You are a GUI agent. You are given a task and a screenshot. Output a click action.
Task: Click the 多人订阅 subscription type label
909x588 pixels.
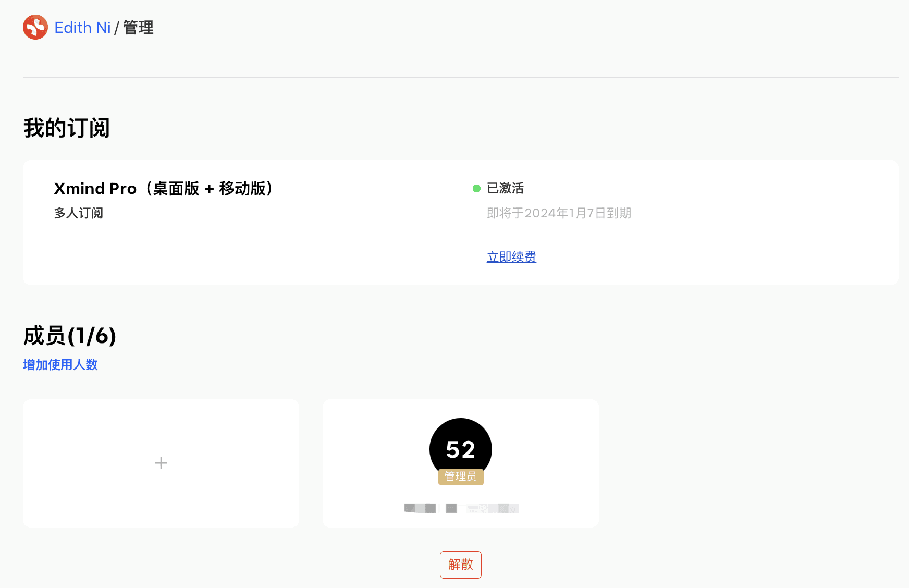point(79,213)
